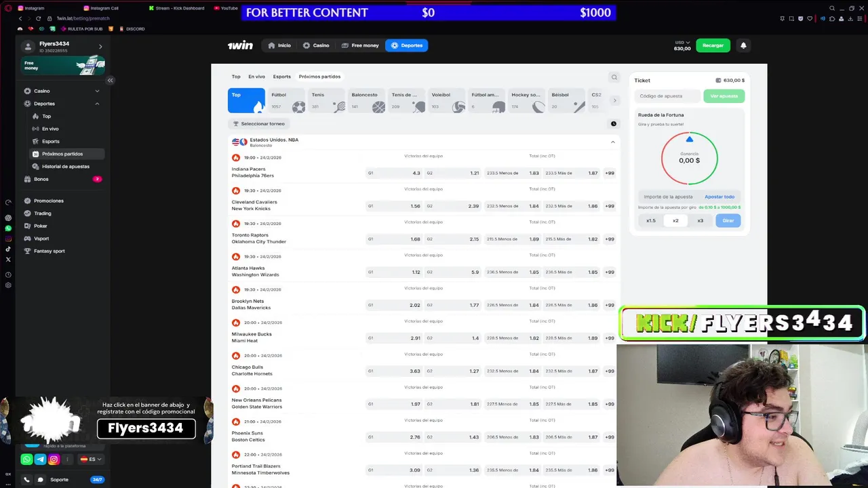This screenshot has width=868, height=488.
Task: Select the Top flame sport tile
Action: pos(246,101)
